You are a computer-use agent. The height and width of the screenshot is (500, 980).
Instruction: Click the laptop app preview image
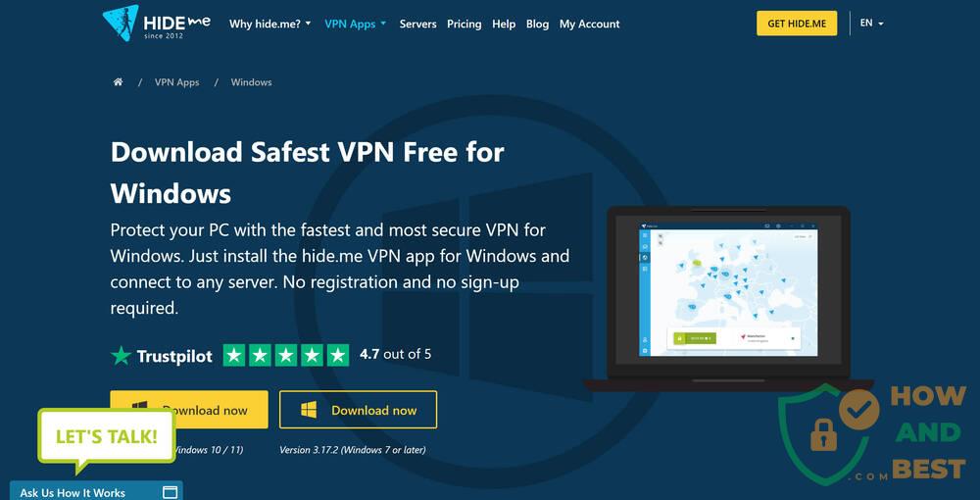pyautogui.click(x=728, y=298)
